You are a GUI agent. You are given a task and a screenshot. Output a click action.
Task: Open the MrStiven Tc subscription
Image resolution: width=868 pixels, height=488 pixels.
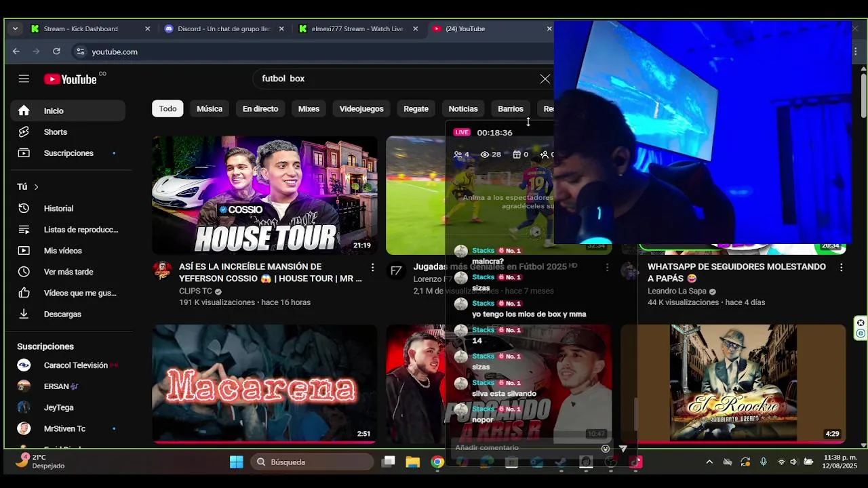click(x=68, y=428)
